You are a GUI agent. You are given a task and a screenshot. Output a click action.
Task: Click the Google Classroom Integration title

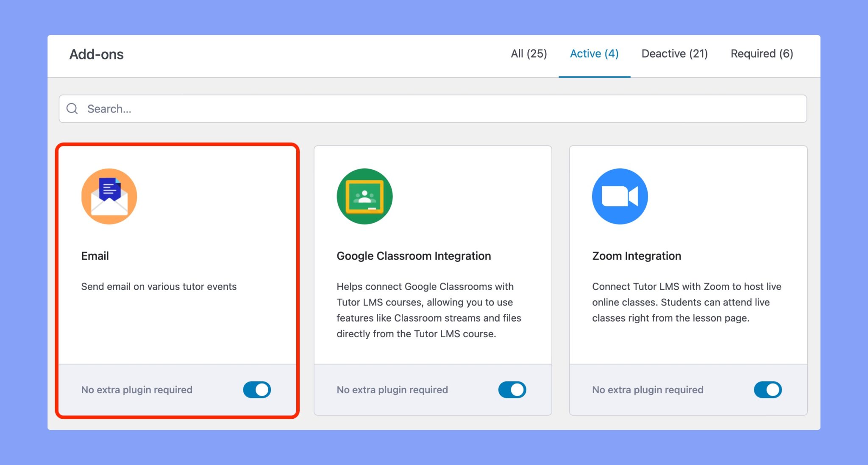[x=414, y=256]
